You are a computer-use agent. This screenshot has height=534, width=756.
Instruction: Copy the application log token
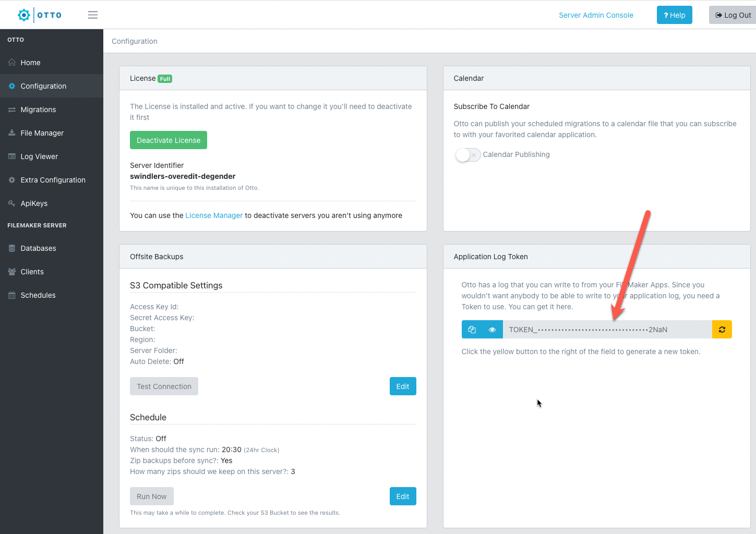point(472,330)
